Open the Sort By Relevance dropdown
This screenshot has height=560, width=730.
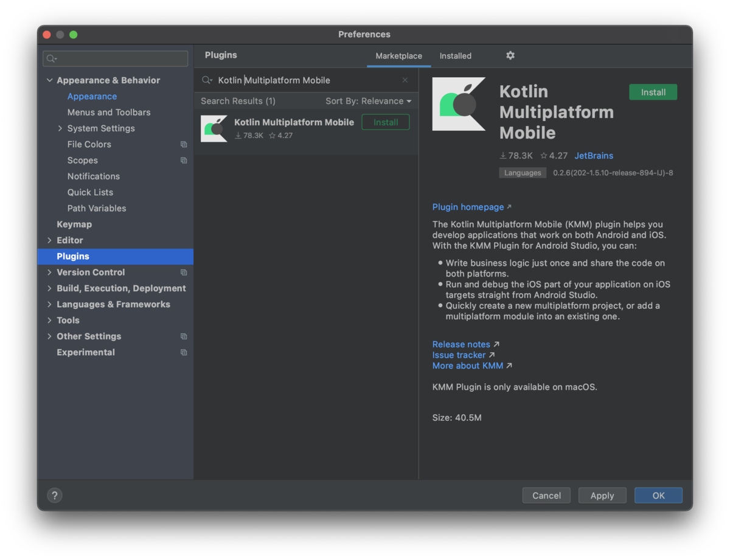(x=368, y=101)
